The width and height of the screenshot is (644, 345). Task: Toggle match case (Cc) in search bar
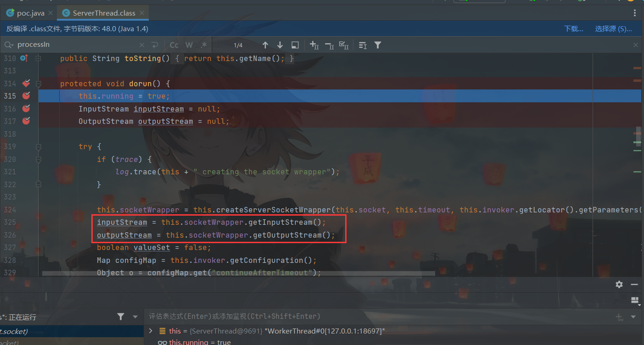tap(174, 45)
